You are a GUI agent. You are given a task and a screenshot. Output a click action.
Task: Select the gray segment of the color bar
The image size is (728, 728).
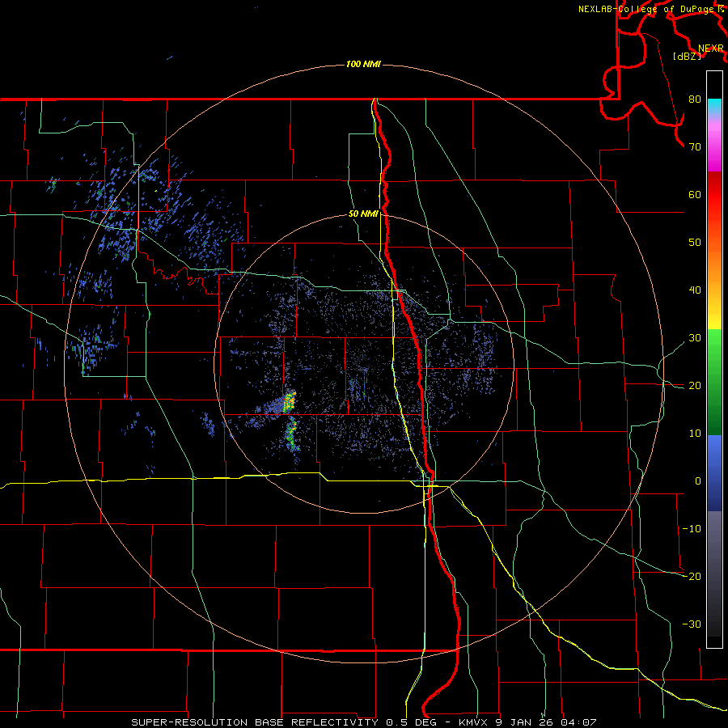pyautogui.click(x=714, y=574)
